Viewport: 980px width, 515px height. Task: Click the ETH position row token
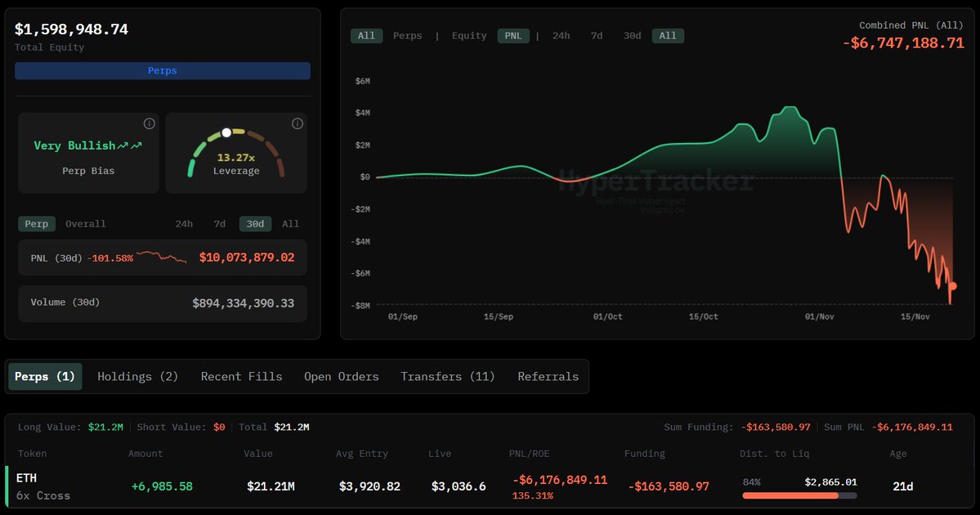point(27,478)
